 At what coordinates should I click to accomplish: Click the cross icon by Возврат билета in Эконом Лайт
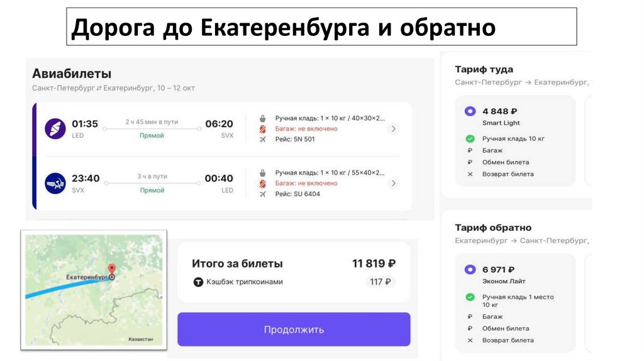470,340
